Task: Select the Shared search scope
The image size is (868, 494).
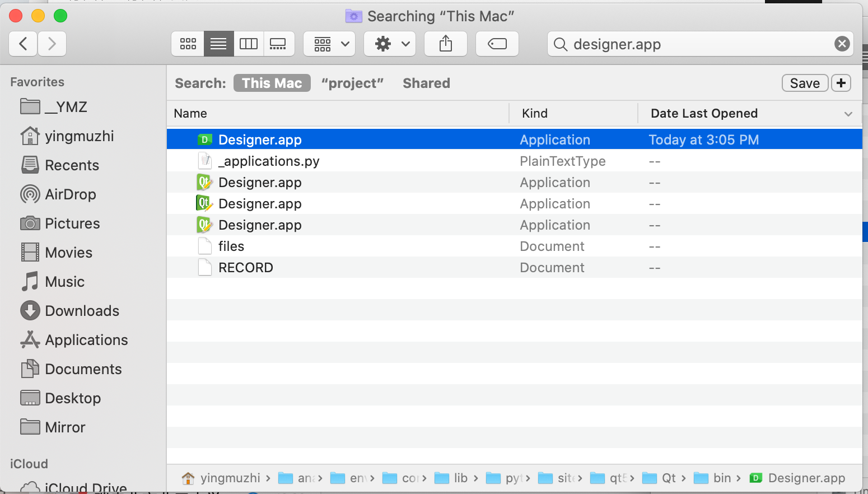Action: pos(426,83)
